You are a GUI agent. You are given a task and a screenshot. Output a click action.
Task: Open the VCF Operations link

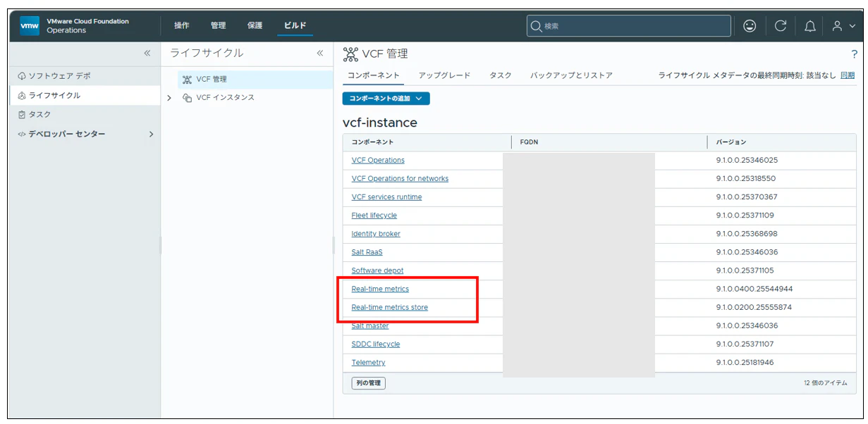coord(378,161)
